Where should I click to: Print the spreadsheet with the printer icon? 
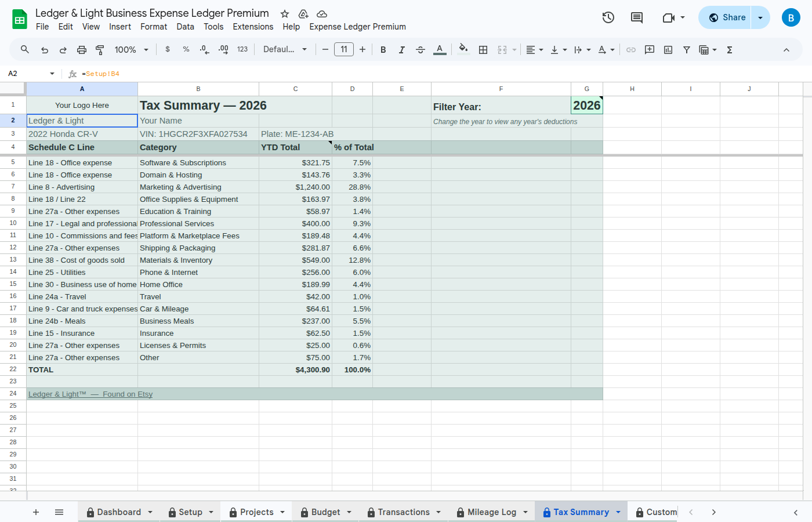[x=82, y=50]
